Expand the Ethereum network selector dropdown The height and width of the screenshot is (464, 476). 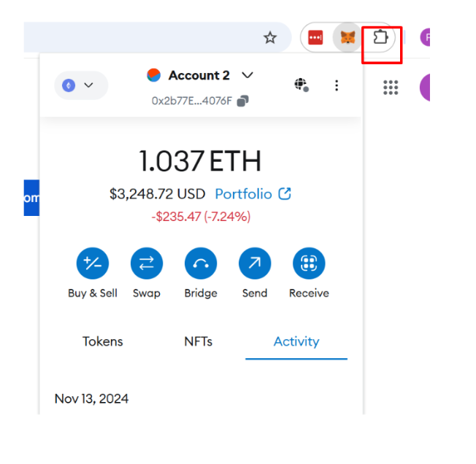[80, 85]
